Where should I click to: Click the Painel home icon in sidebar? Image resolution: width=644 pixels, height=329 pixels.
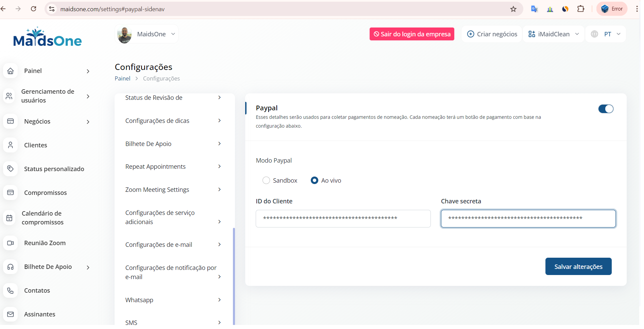coord(11,71)
